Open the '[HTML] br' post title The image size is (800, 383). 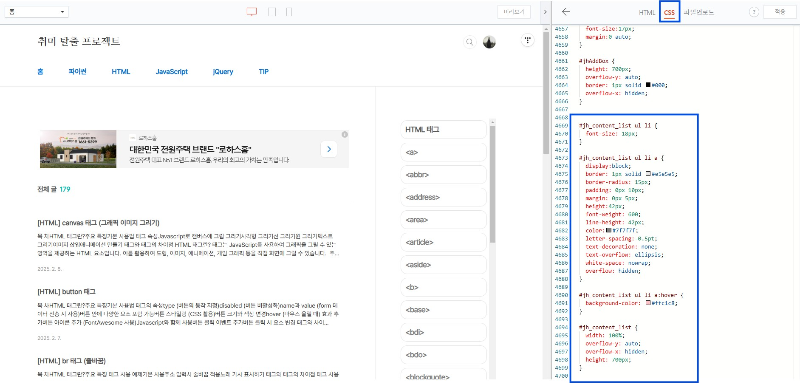(71, 361)
